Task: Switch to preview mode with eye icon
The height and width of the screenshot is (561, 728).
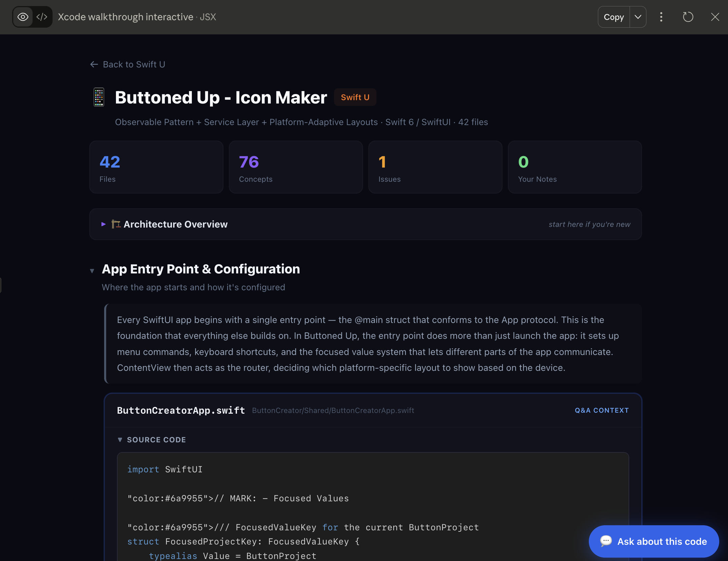Action: point(23,17)
